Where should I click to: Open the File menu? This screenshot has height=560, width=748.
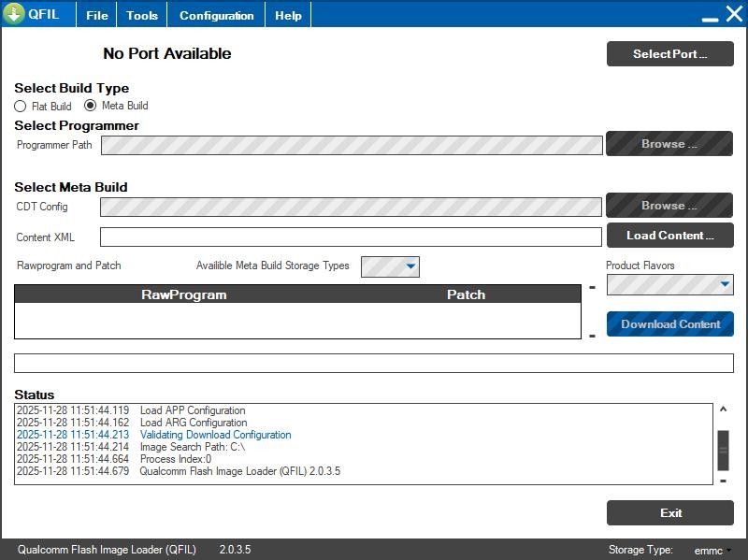(97, 15)
